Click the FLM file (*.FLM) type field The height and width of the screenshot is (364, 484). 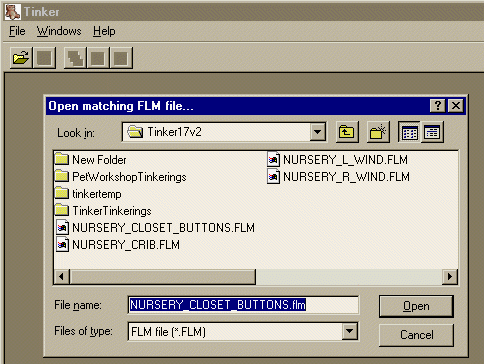(243, 331)
